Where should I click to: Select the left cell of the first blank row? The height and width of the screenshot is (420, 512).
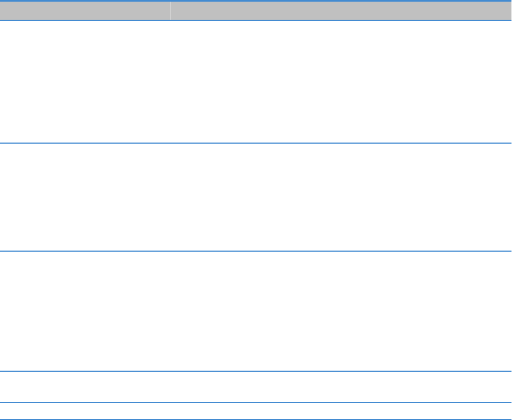pos(85,82)
